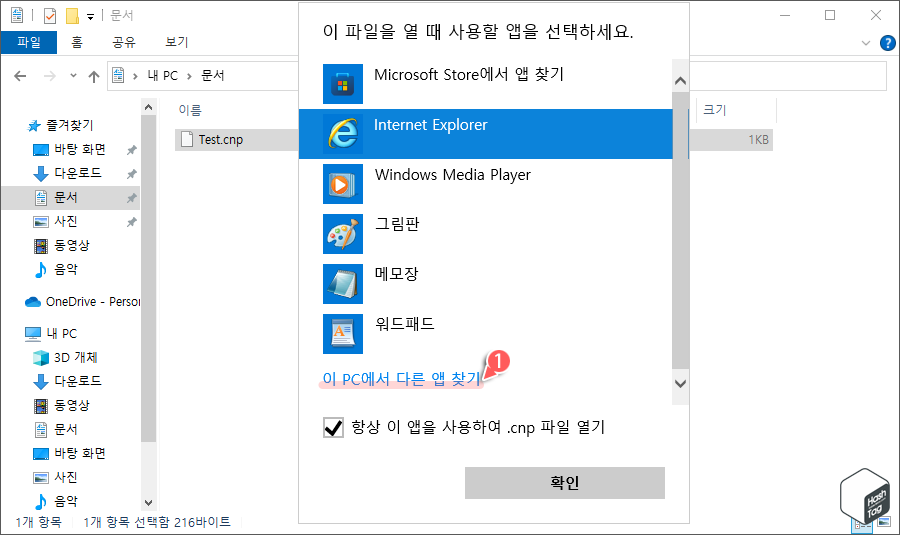Go up one folder level arrow

(x=94, y=76)
